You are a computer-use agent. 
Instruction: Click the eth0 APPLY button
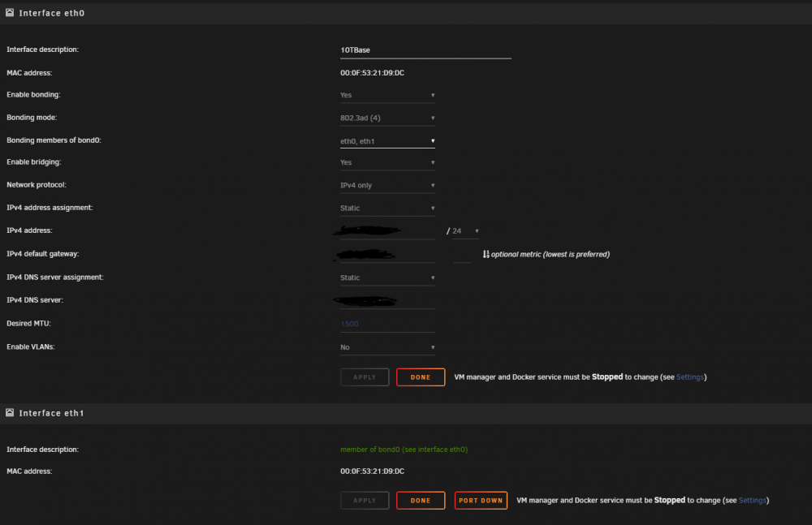click(x=365, y=377)
